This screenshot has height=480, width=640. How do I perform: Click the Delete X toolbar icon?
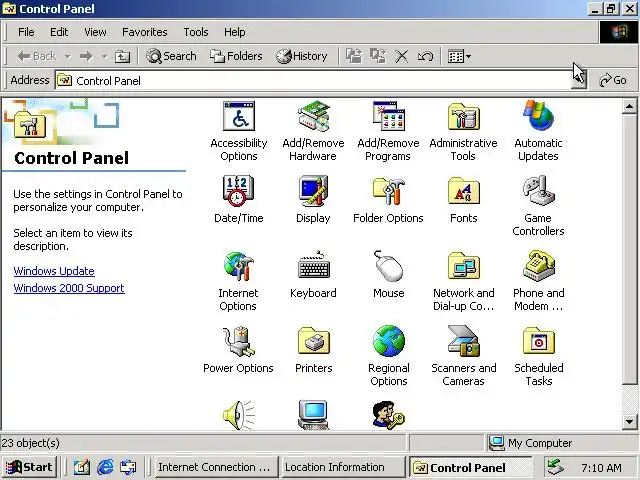402,56
